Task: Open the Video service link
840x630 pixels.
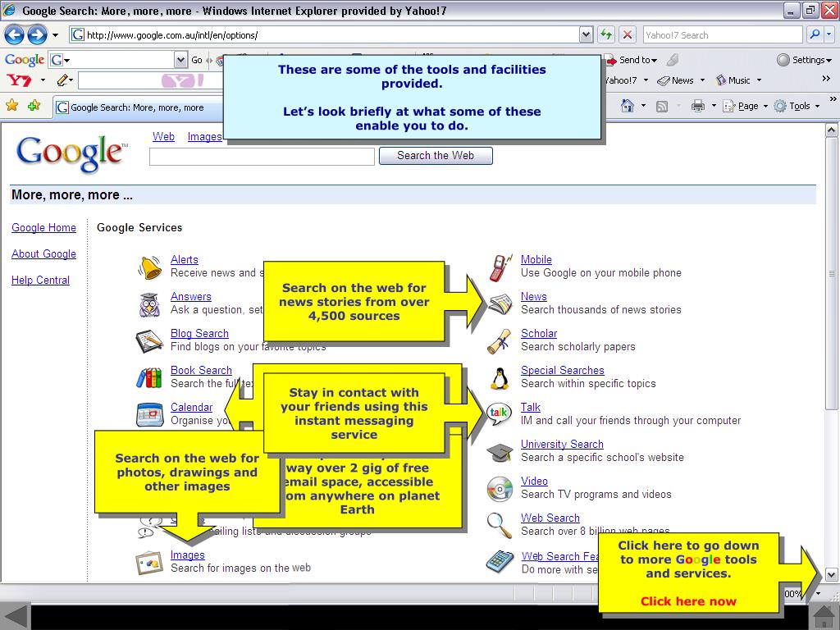Action: [534, 482]
